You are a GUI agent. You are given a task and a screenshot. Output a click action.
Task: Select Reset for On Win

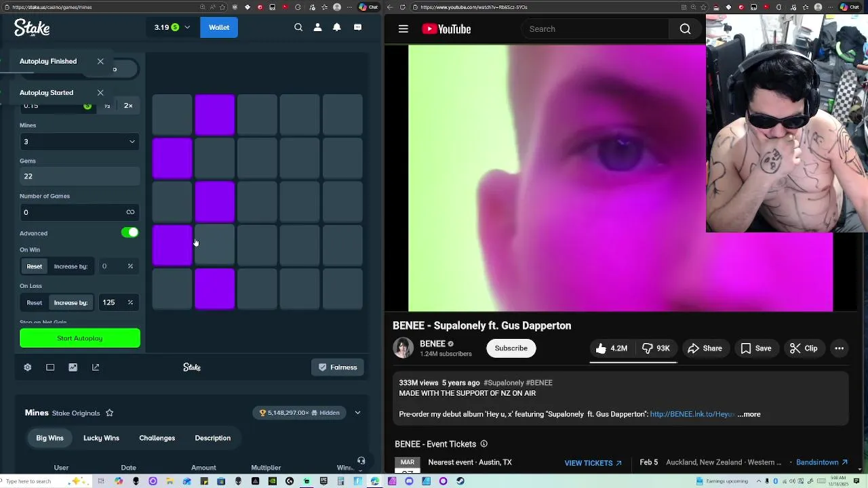[x=34, y=266]
